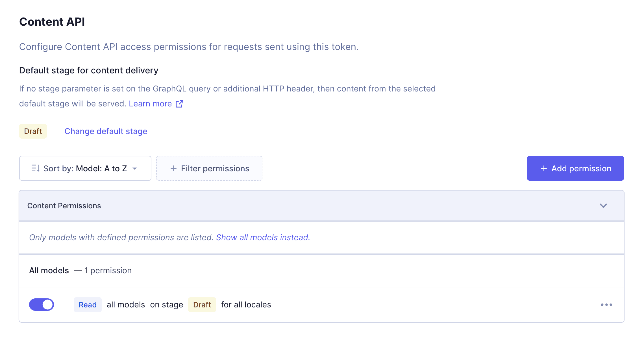Disable the Read all models permission toggle

42,305
